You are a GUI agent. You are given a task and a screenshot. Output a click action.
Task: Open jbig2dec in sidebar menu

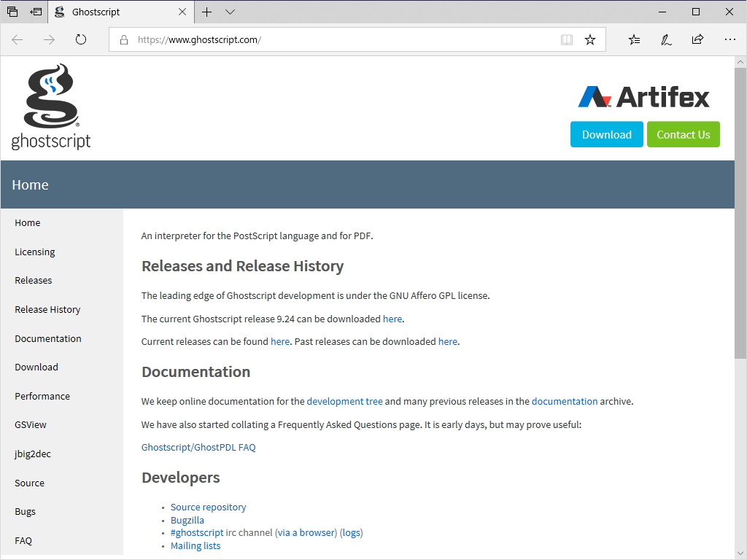[32, 454]
